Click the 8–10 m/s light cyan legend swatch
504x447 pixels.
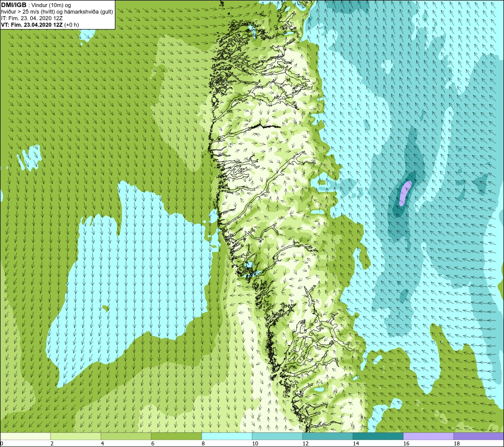click(x=227, y=436)
